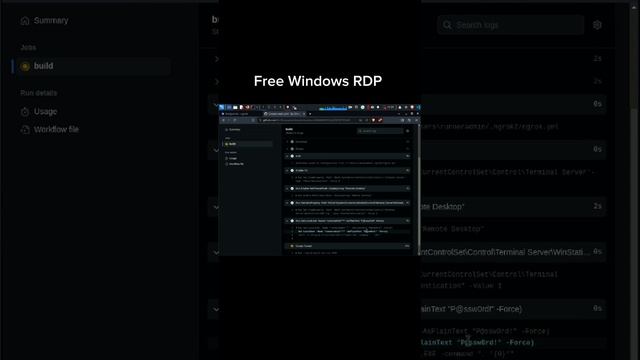Image resolution: width=640 pixels, height=360 pixels.
Task: Click the bold log line 'P@ssw0rd!" -Force)'
Action: point(478,342)
